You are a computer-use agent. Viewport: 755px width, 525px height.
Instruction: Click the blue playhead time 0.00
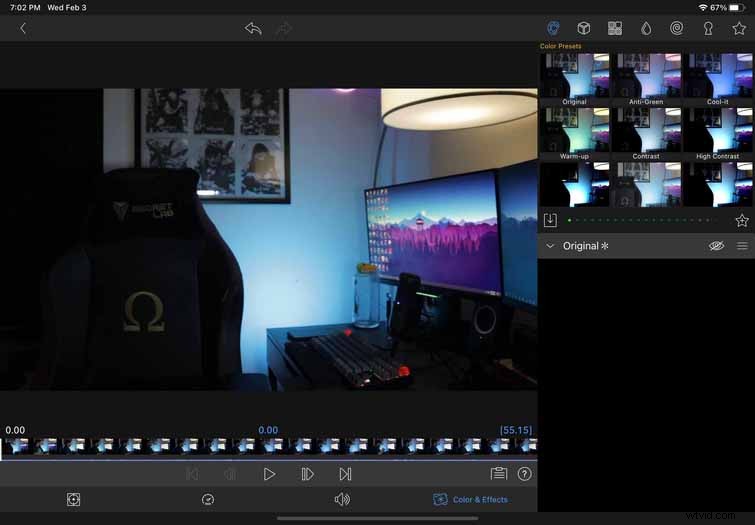(268, 430)
